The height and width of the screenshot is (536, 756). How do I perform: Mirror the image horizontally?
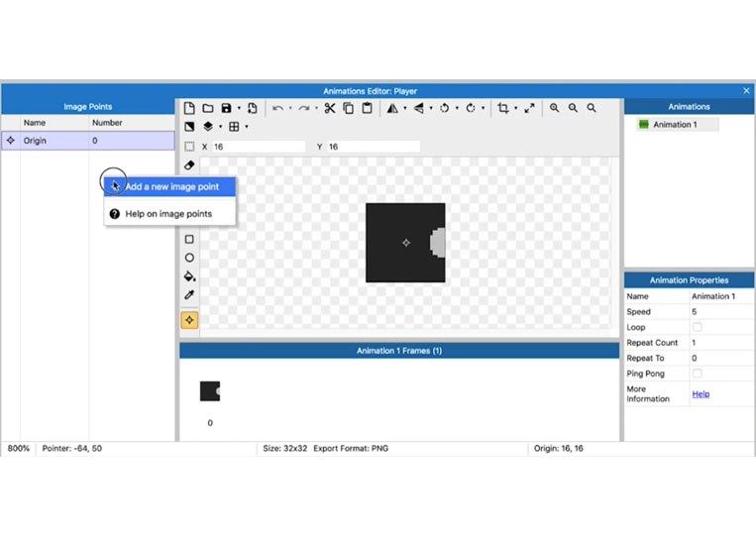click(x=392, y=108)
